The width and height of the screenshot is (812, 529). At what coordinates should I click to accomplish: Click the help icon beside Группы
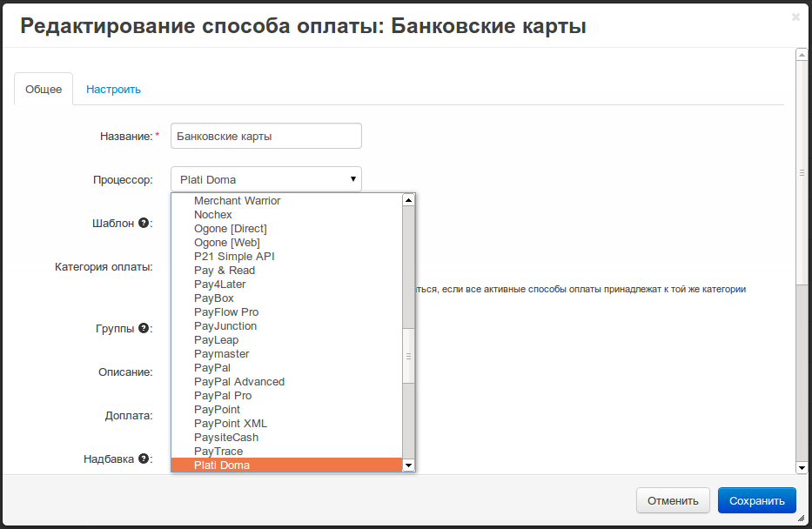tap(144, 329)
